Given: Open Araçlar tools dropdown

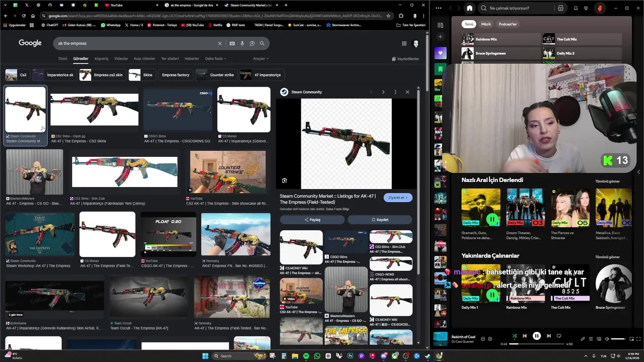Looking at the screenshot, I should pos(260,59).
